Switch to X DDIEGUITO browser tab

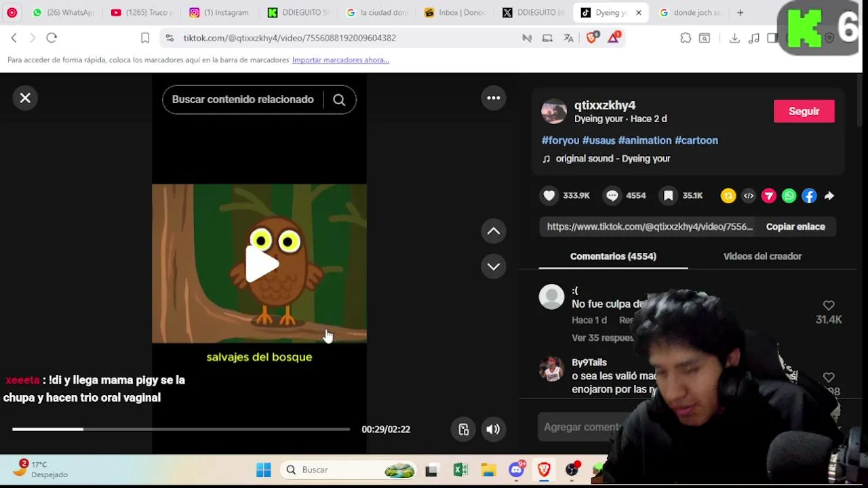534,12
